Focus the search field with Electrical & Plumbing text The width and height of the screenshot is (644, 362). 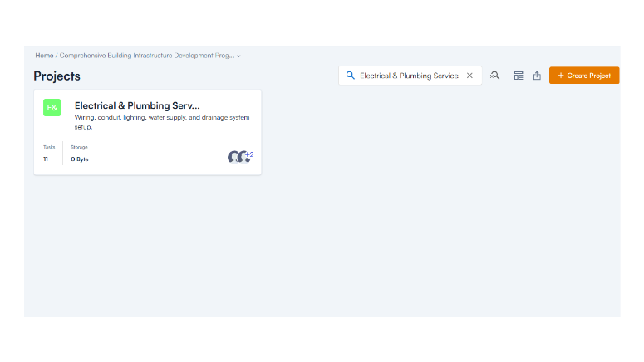[408, 76]
